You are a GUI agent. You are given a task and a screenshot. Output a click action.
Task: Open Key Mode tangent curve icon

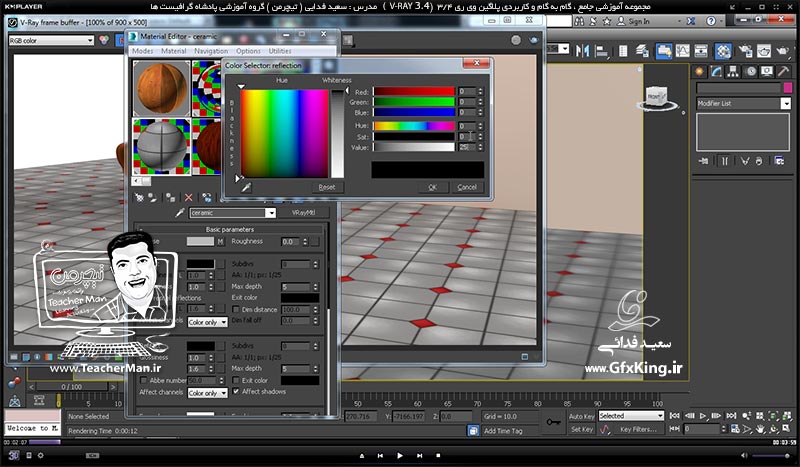[605, 430]
